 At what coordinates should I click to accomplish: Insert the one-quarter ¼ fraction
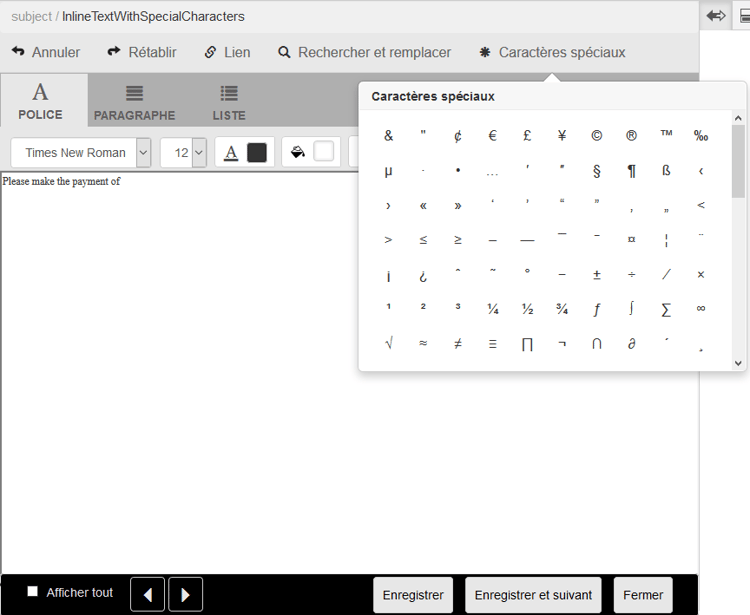tap(493, 309)
